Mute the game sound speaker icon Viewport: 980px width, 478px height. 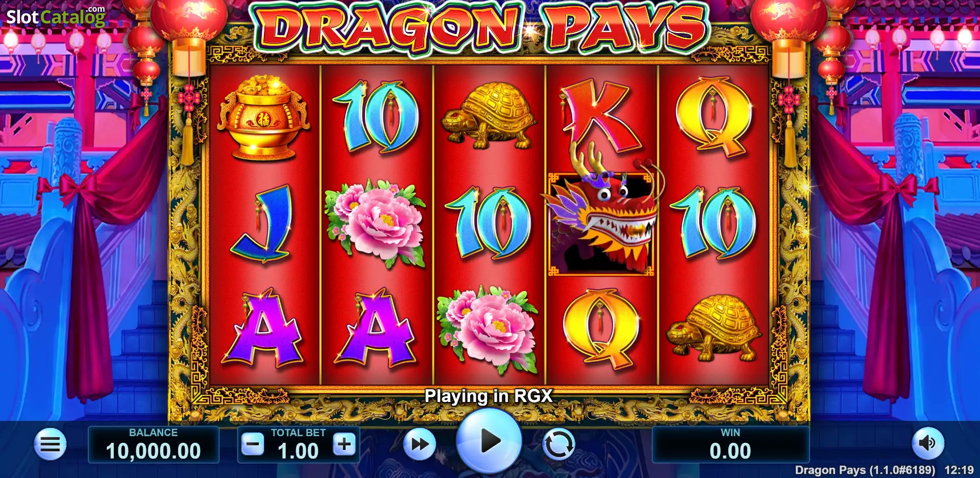tap(928, 443)
